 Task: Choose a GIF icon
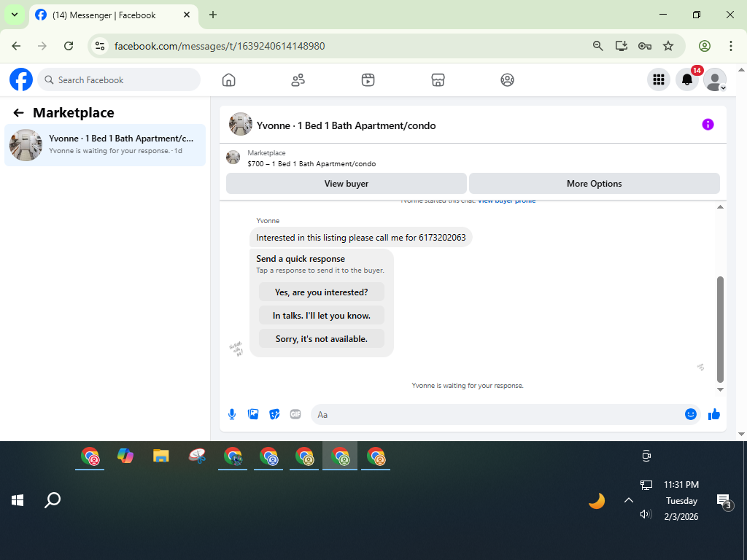click(x=295, y=414)
